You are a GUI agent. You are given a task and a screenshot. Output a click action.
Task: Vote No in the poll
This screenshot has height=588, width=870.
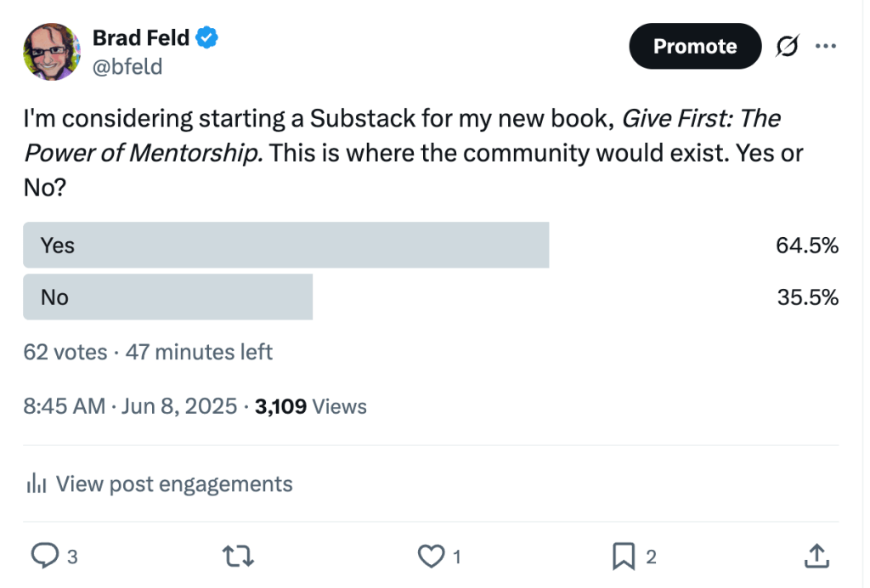click(167, 297)
